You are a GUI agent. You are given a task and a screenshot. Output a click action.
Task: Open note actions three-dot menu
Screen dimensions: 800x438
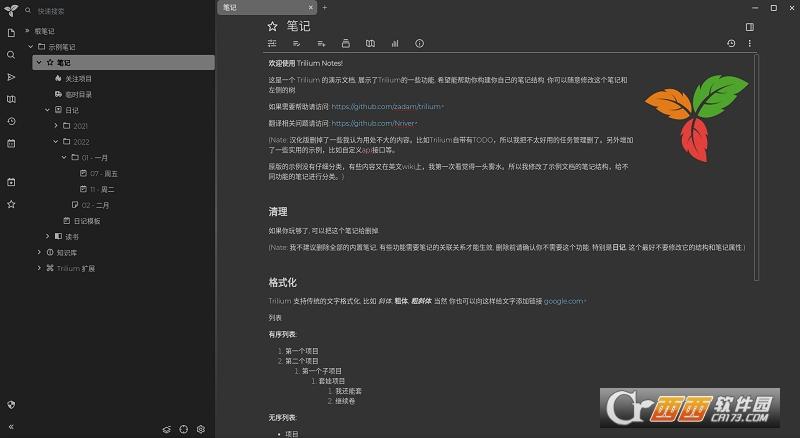coord(749,43)
